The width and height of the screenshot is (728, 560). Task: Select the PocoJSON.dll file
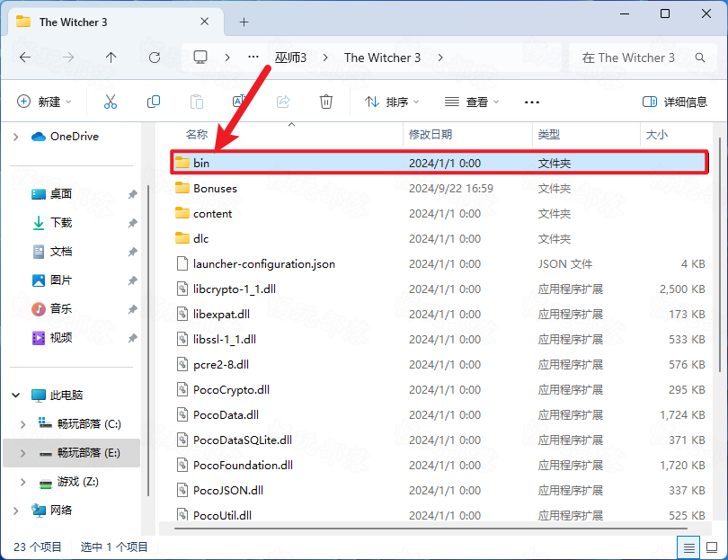(x=439, y=491)
